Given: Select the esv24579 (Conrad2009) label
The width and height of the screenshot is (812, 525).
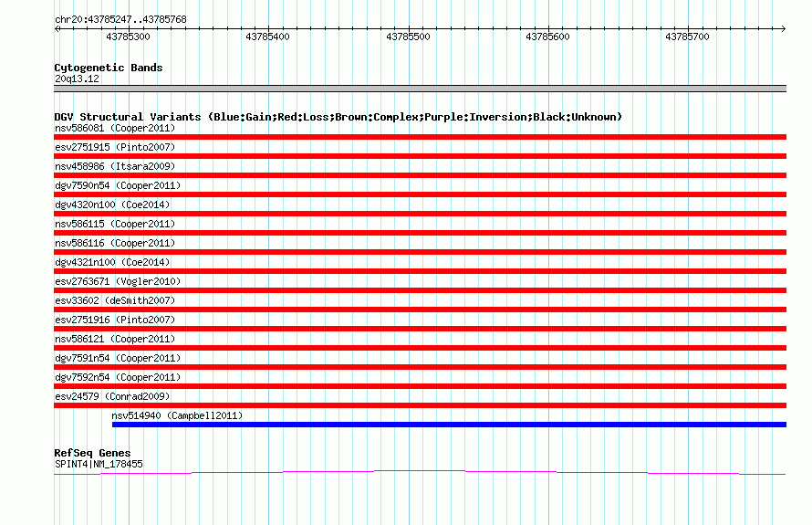Looking at the screenshot, I should pos(112,396).
